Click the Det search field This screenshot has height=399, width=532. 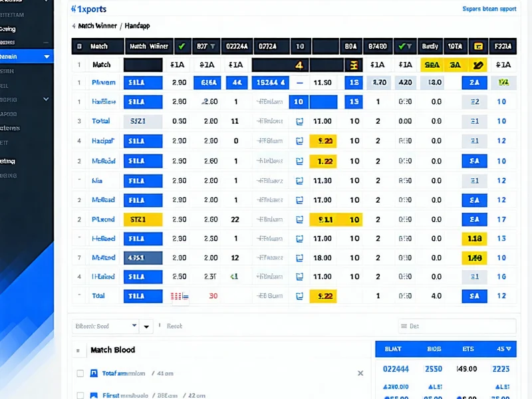point(457,326)
